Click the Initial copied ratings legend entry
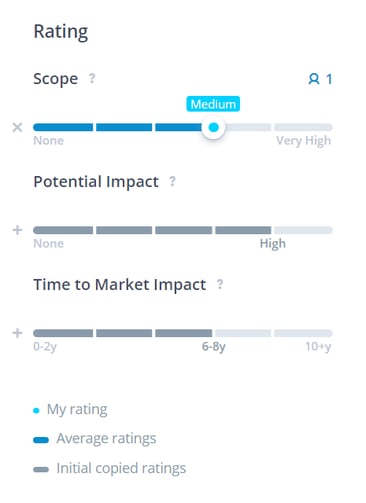 (110, 468)
